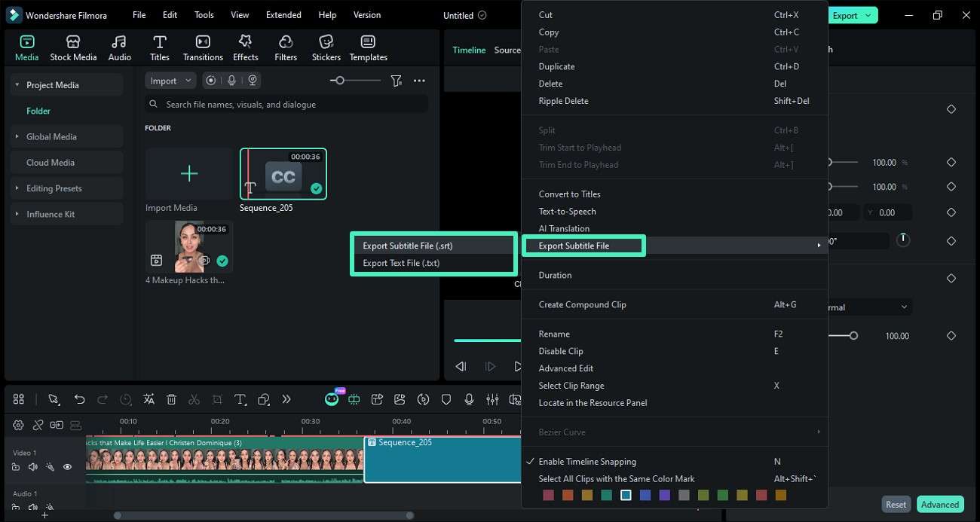The image size is (980, 522).
Task: Expand the Influence Kit section
Action: (17, 214)
